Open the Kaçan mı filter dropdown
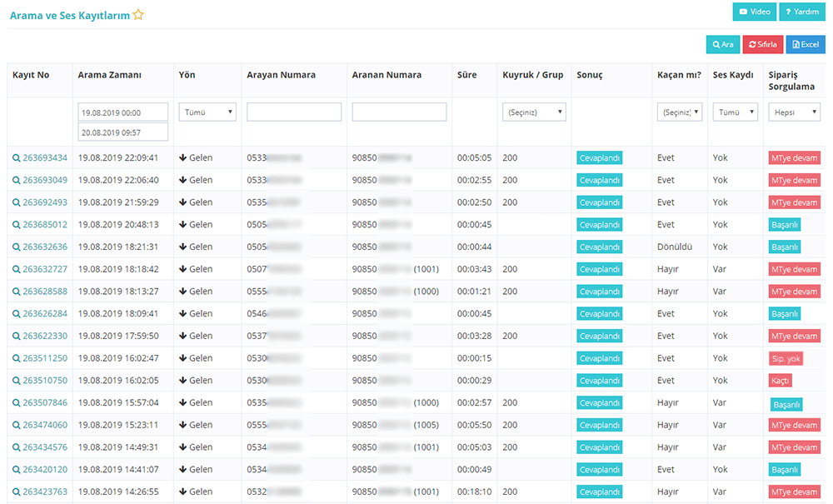 click(x=680, y=112)
